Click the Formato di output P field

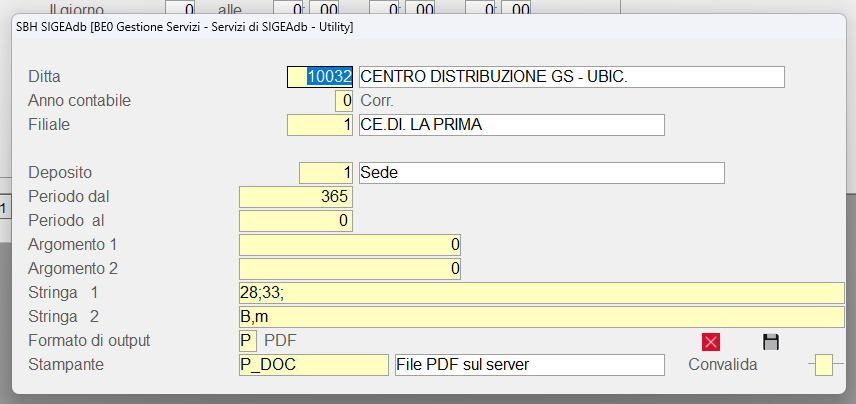pyautogui.click(x=248, y=341)
